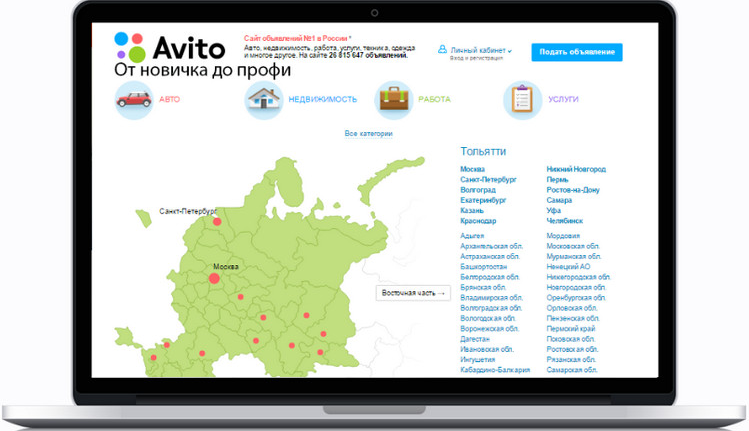
Task: Open the Недвижимость house icon
Action: pyautogui.click(x=264, y=100)
